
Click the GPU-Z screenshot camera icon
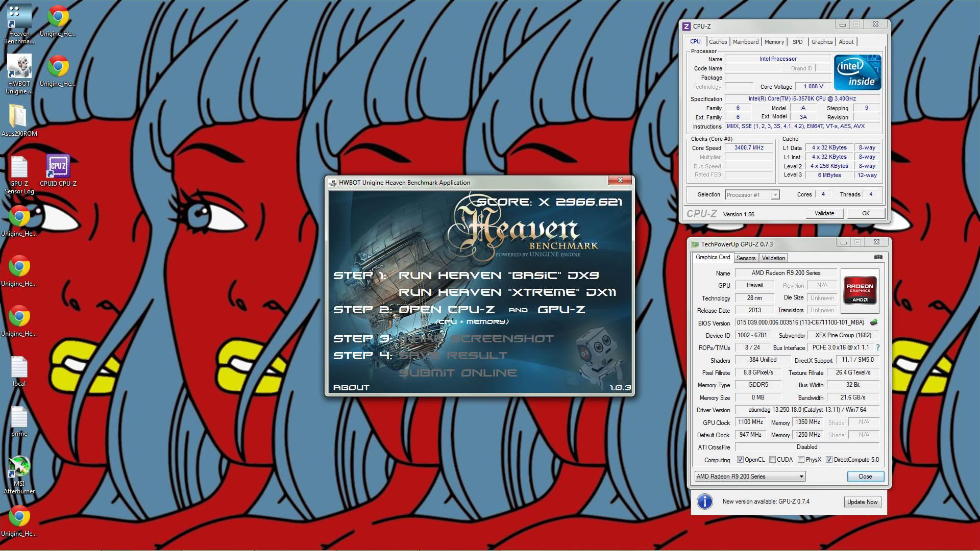[878, 257]
